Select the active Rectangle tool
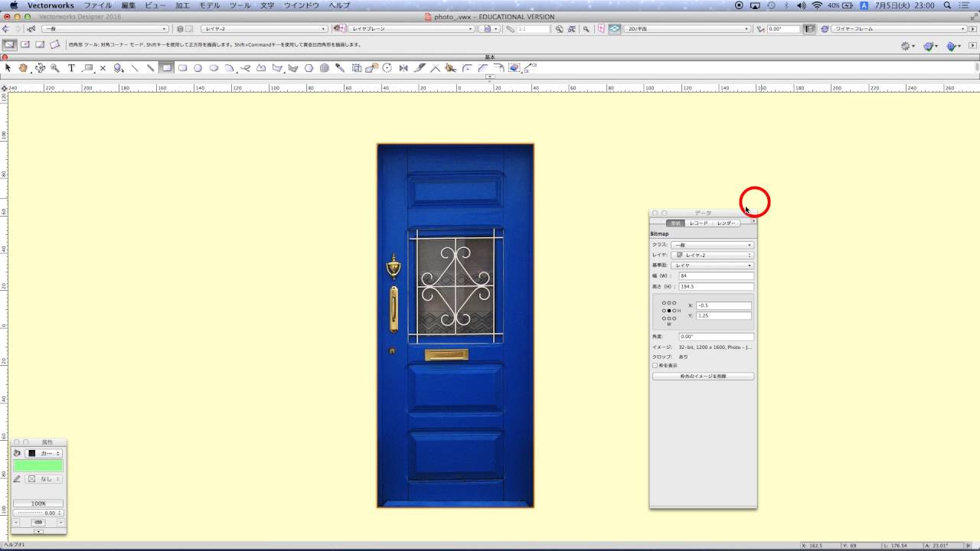Image resolution: width=980 pixels, height=551 pixels. [x=166, y=68]
